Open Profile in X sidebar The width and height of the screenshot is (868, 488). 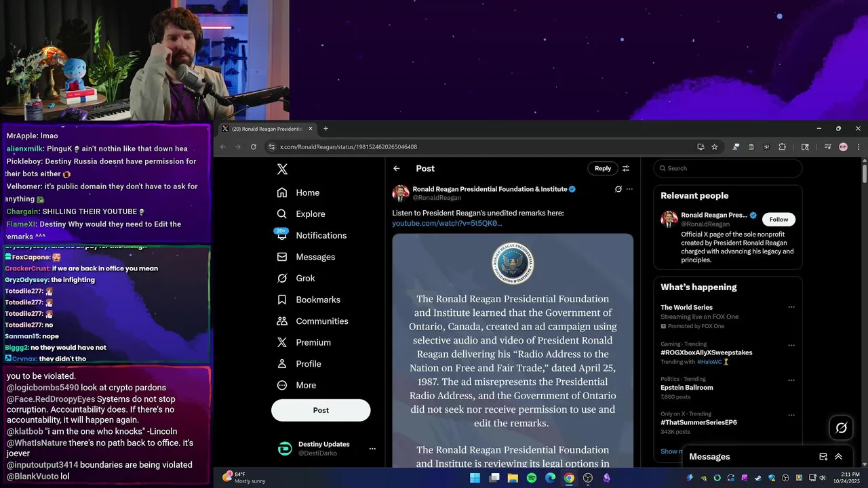click(x=298, y=364)
